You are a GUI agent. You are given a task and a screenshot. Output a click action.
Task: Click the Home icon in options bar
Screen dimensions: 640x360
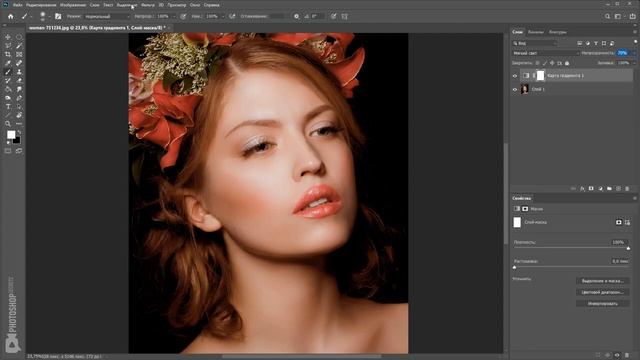pos(11,16)
